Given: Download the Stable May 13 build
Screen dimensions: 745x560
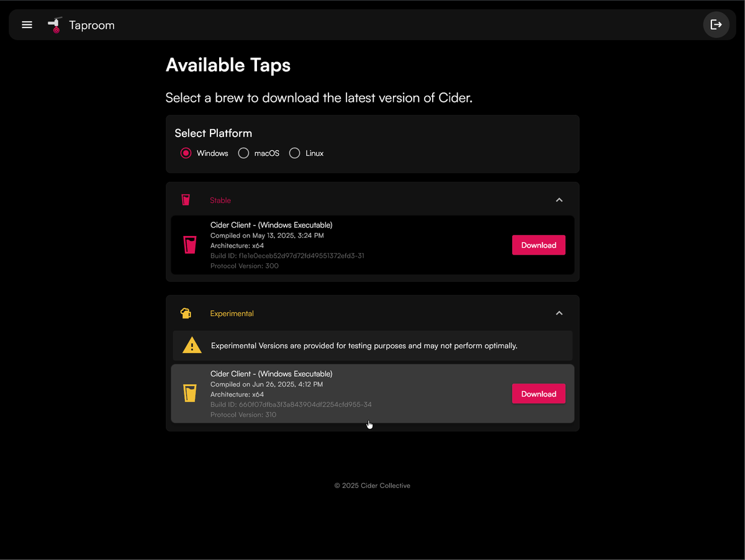Looking at the screenshot, I should pos(539,245).
